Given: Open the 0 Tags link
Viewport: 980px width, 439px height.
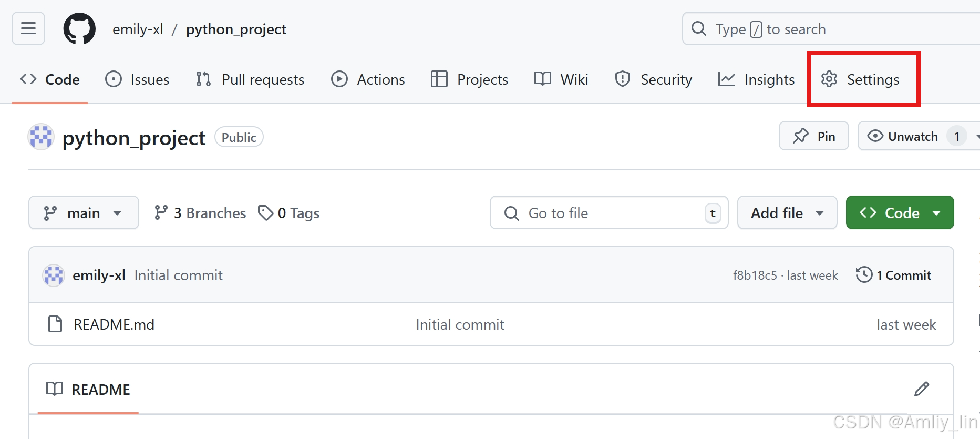Looking at the screenshot, I should [x=289, y=213].
